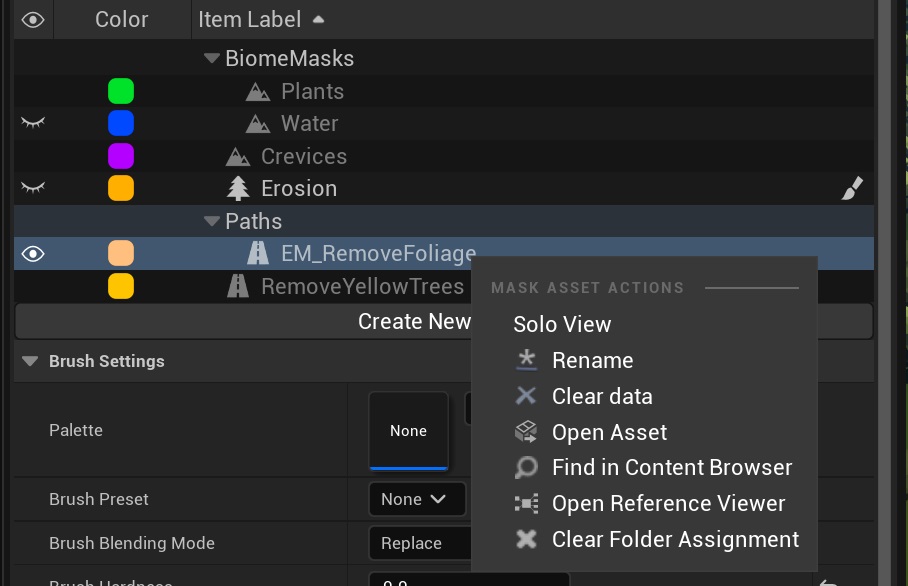Select Rename in the context menu

593,360
